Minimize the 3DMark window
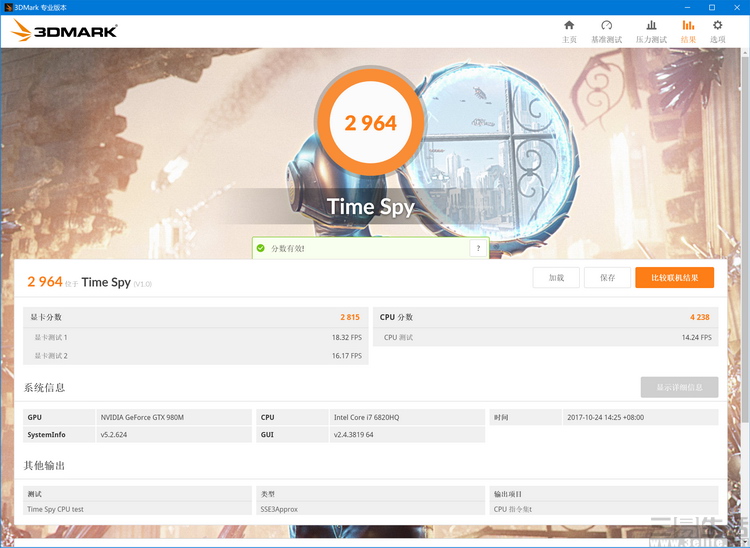The image size is (750, 548). pos(687,7)
